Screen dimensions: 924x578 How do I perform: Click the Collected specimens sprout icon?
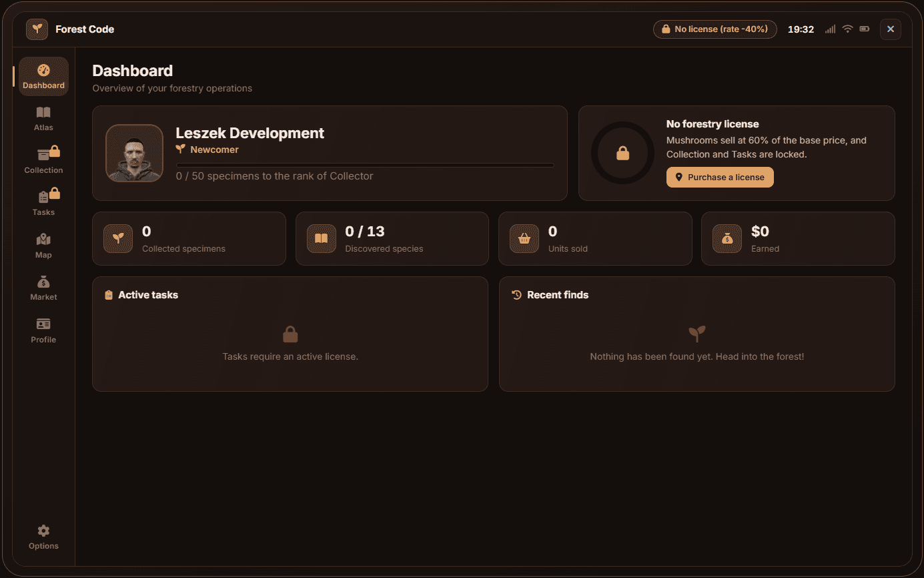click(118, 238)
